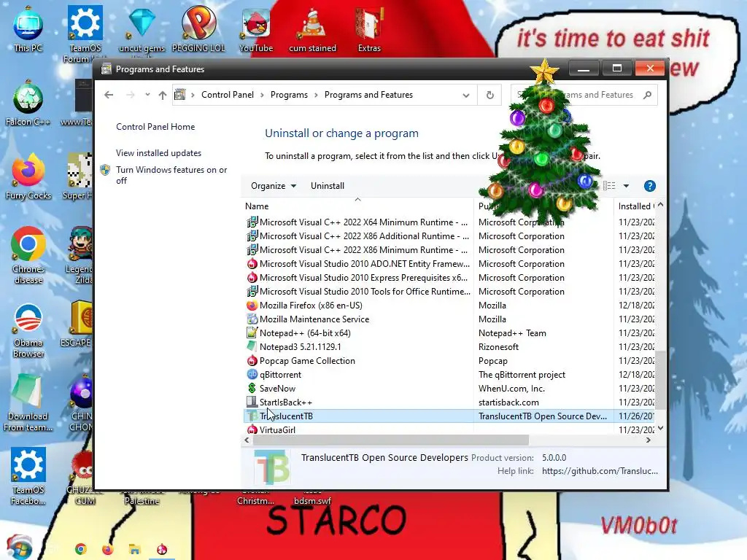The width and height of the screenshot is (747, 560).
Task: Launch Firefox from the taskbar
Action: 108,549
